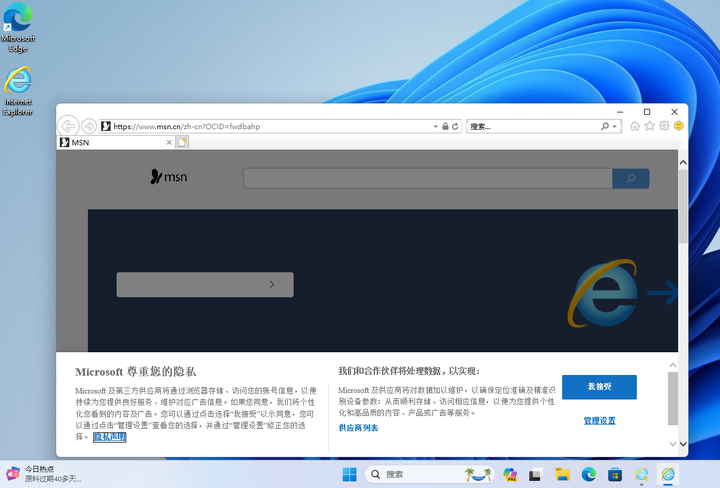This screenshot has width=720, height=488.
Task: Click the URL in the address bar
Action: pyautogui.click(x=186, y=126)
